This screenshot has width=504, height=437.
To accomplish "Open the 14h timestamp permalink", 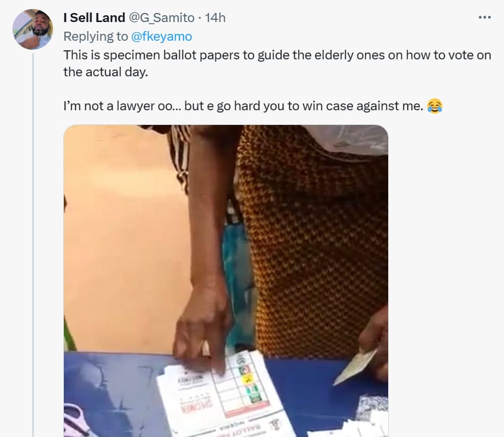I will tap(215, 18).
